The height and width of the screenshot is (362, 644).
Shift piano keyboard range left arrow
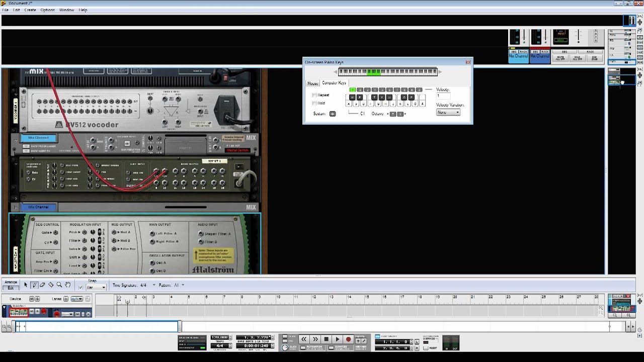click(x=336, y=72)
